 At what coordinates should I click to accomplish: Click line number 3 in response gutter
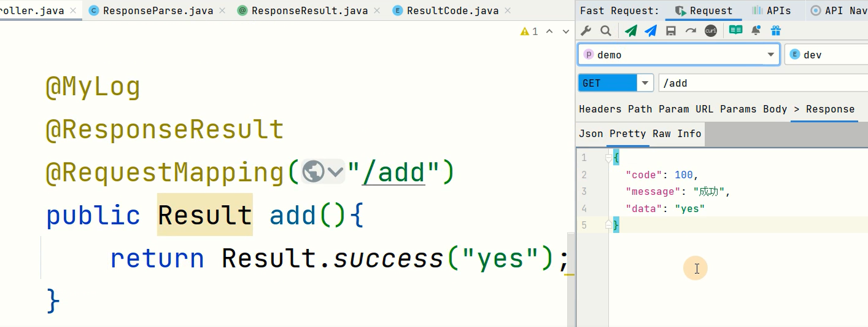click(x=584, y=192)
